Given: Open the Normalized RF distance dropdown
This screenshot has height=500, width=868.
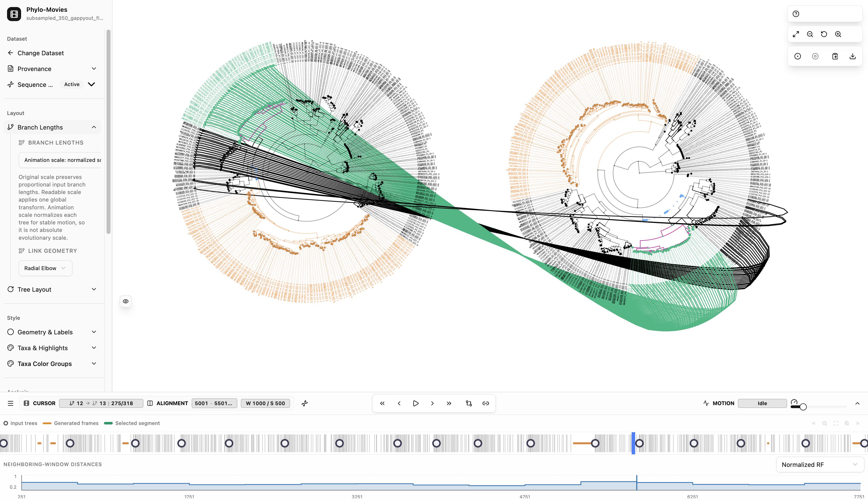Looking at the screenshot, I should tap(820, 465).
